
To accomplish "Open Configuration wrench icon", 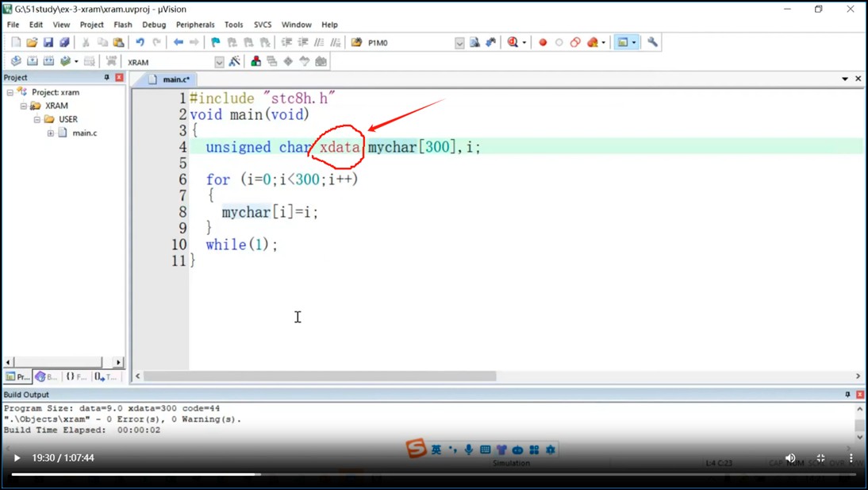I will [652, 42].
